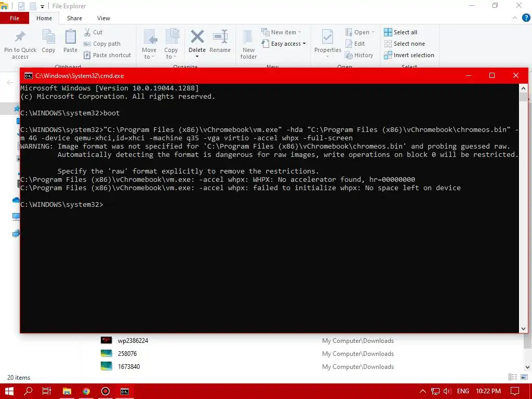The image size is (532, 399).
Task: Collapse the ribbon with the chevron
Action: (x=515, y=18)
